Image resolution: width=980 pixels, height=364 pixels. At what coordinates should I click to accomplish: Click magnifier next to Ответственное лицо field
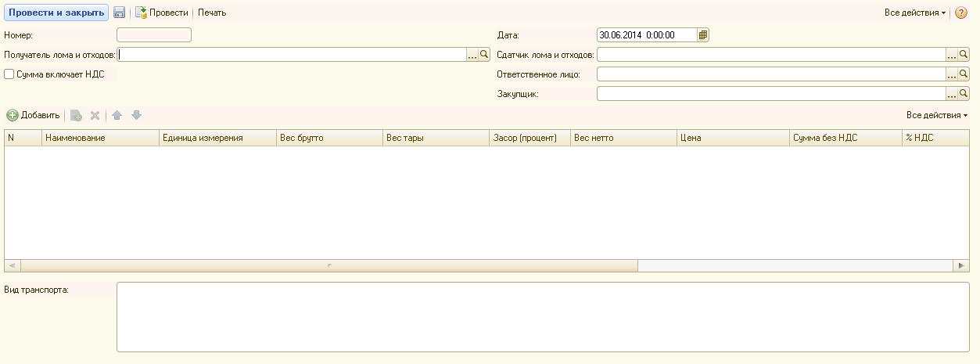click(964, 74)
